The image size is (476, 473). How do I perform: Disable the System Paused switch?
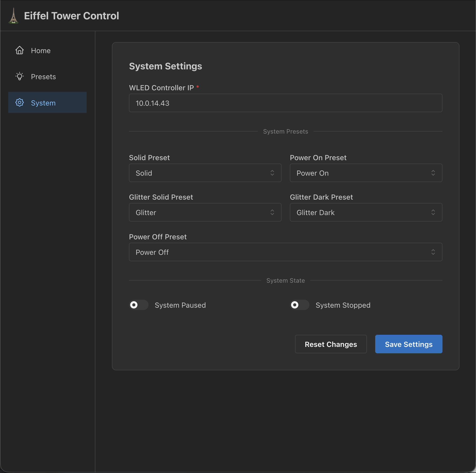click(x=138, y=305)
